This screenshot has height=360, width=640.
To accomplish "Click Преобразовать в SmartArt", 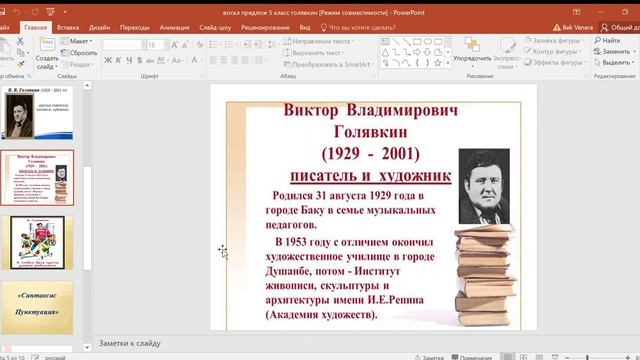I will click(x=328, y=64).
